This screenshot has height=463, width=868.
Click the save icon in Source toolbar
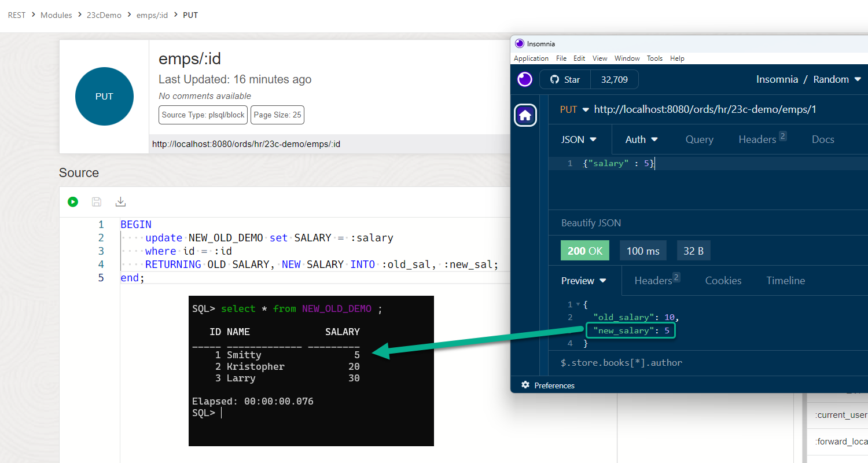pyautogui.click(x=97, y=201)
